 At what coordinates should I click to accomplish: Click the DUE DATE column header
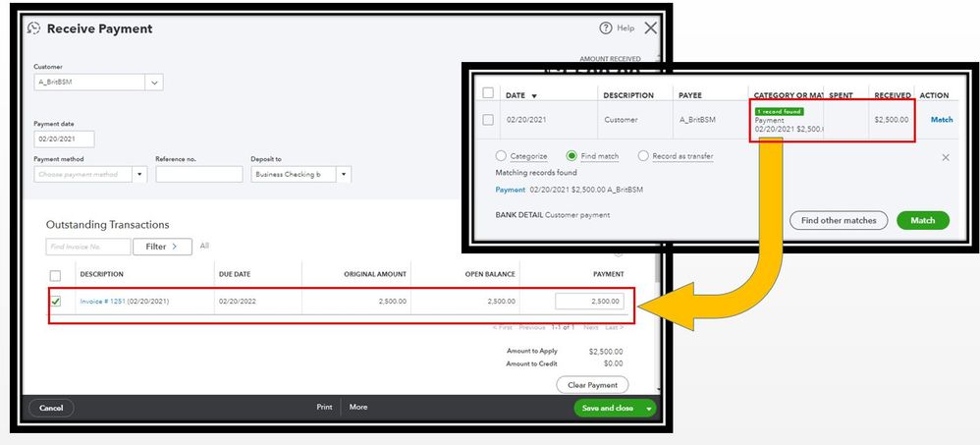(235, 274)
